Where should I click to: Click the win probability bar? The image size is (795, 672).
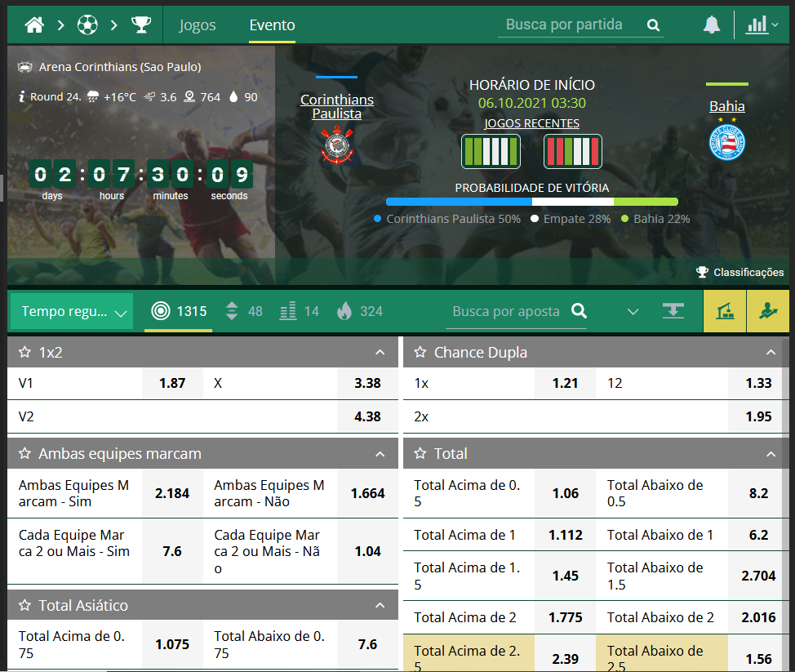[532, 202]
